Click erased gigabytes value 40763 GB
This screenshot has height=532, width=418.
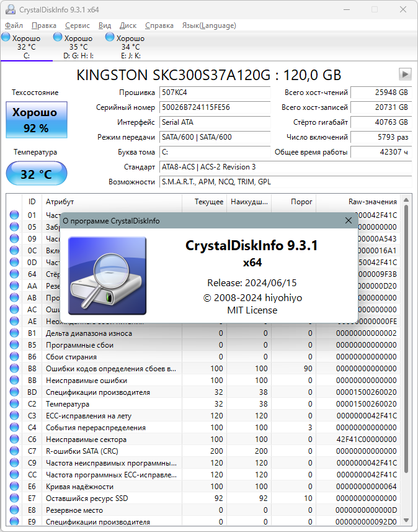[381, 122]
